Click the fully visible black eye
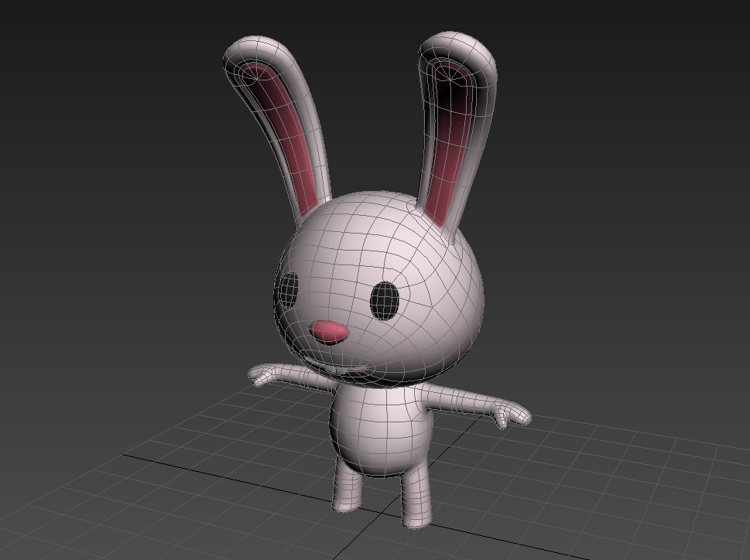This screenshot has width=750, height=560. pos(385,301)
